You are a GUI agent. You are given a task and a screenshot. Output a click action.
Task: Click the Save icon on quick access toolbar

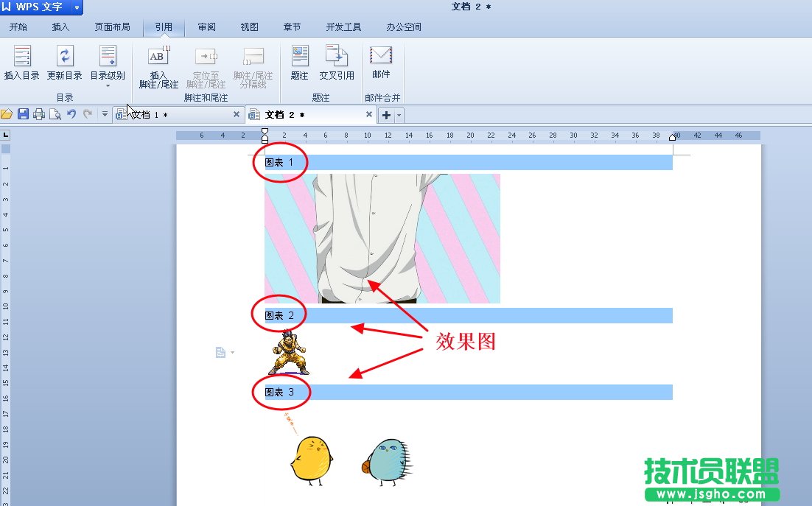click(24, 114)
